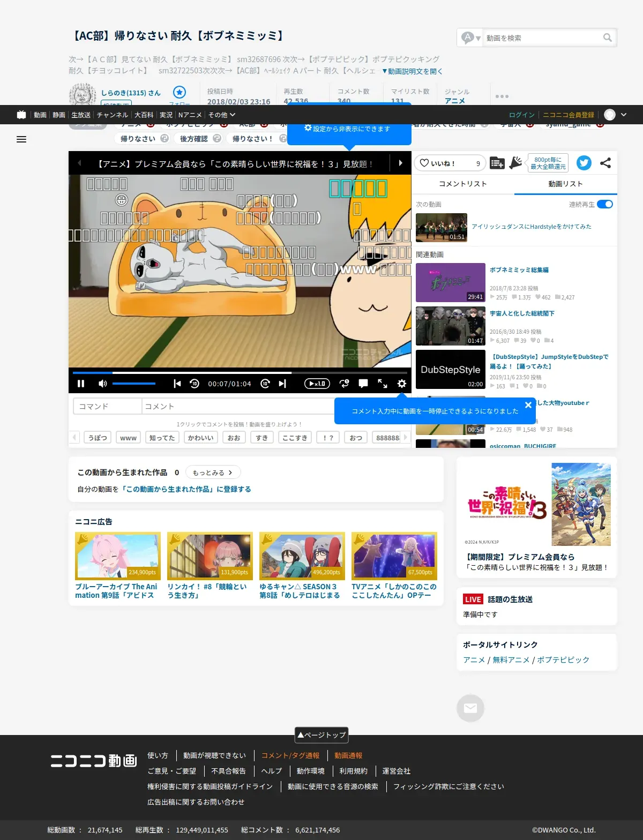Click the コマンド input field

107,406
